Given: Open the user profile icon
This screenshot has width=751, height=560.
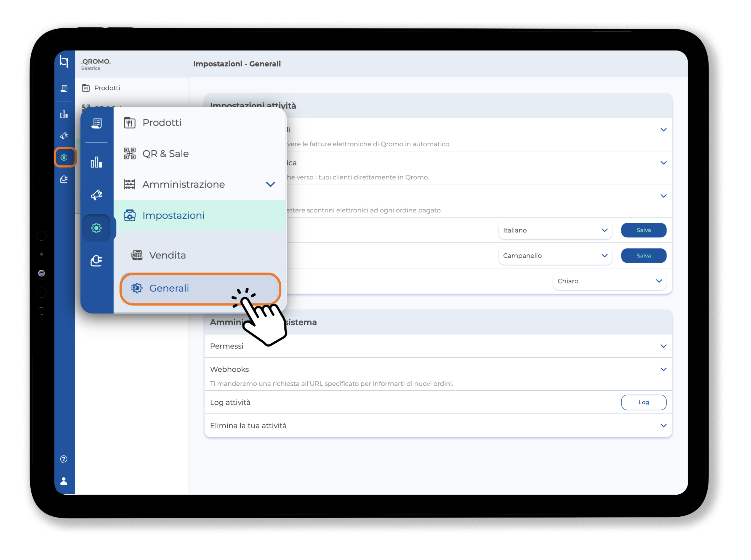Looking at the screenshot, I should click(x=64, y=481).
